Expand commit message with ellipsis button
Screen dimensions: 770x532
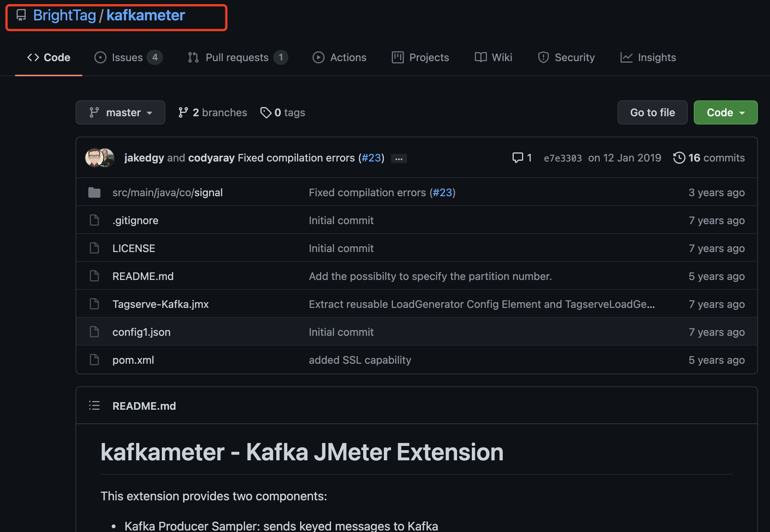coord(399,159)
